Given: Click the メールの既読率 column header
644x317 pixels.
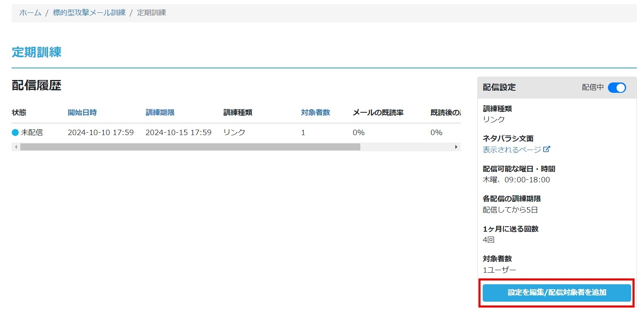Looking at the screenshot, I should tap(378, 112).
